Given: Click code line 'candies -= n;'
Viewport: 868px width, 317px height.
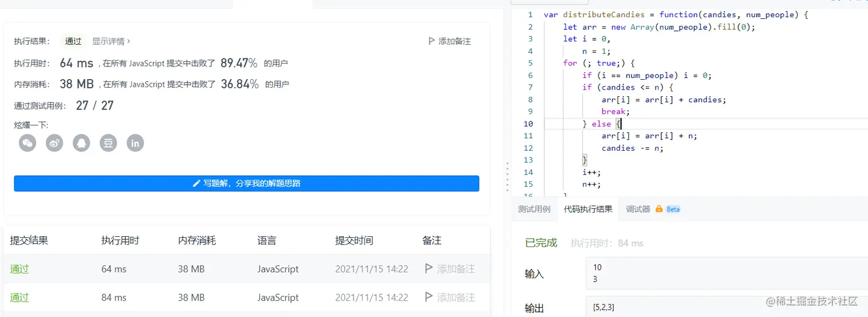Looking at the screenshot, I should [x=633, y=148].
